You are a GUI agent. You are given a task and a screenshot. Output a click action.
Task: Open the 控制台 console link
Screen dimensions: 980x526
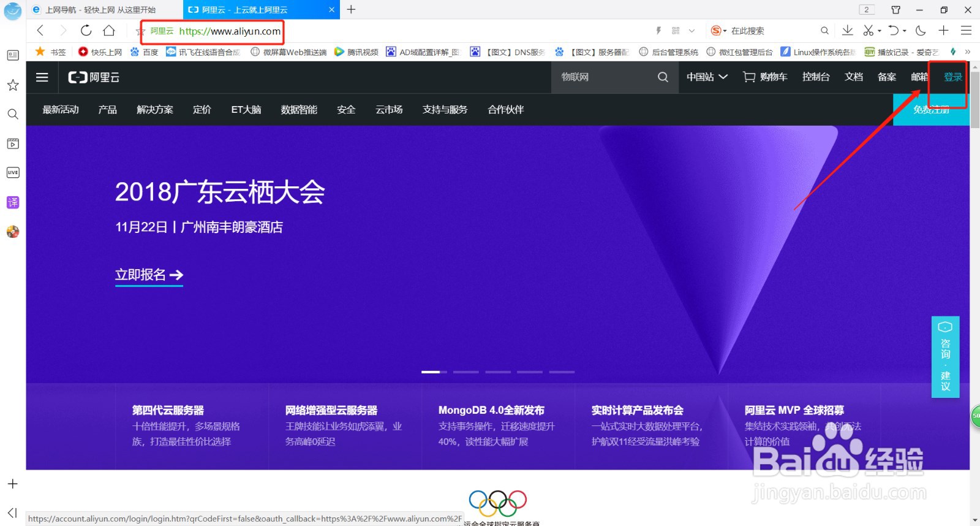816,77
